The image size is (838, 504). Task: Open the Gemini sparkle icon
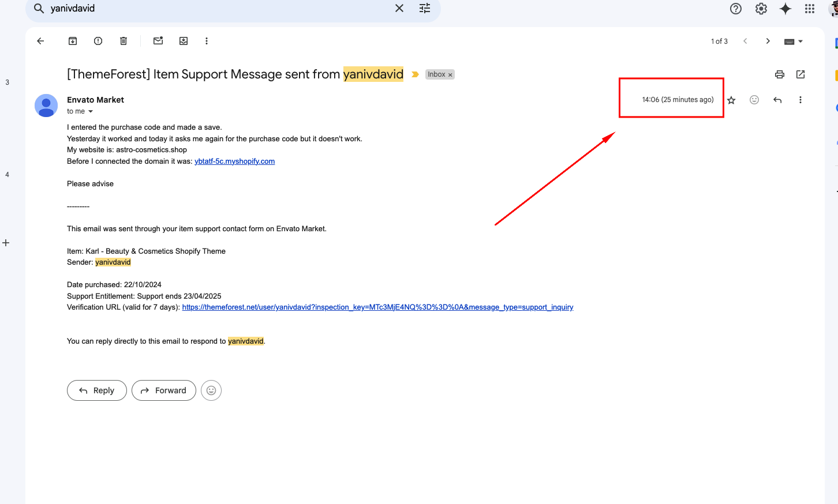coord(785,9)
